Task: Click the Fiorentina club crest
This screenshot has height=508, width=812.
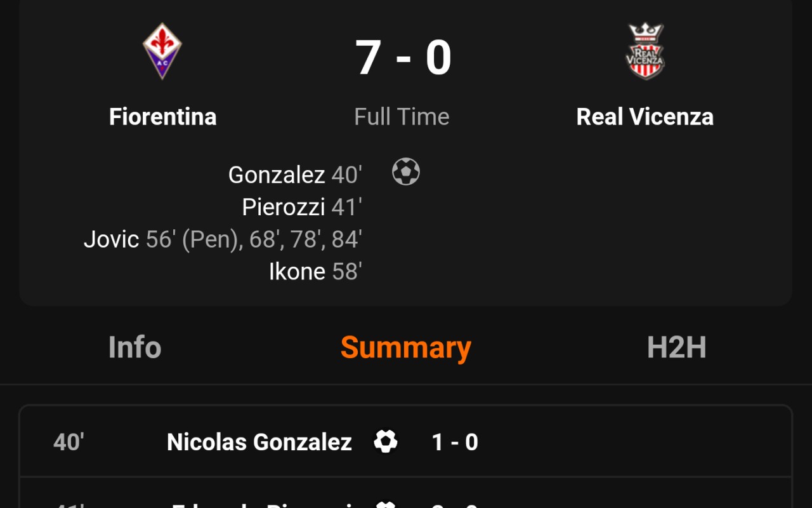Action: coord(162,51)
